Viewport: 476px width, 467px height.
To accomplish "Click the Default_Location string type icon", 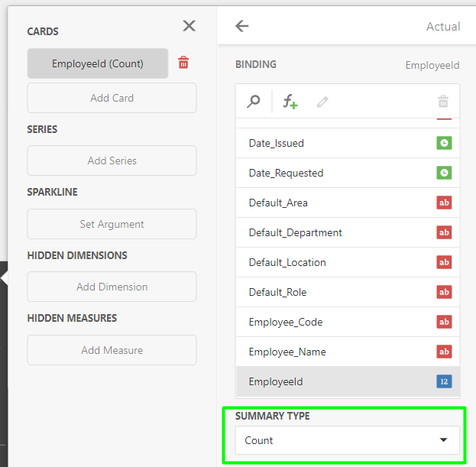I will [444, 262].
